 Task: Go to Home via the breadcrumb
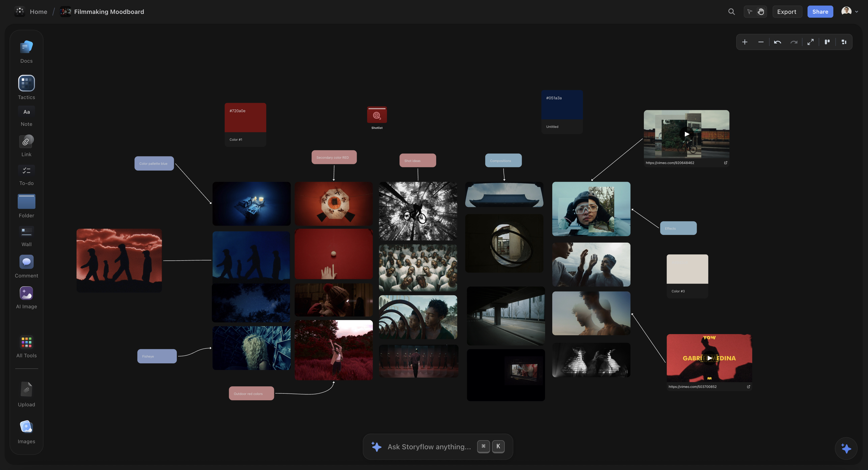click(x=38, y=11)
